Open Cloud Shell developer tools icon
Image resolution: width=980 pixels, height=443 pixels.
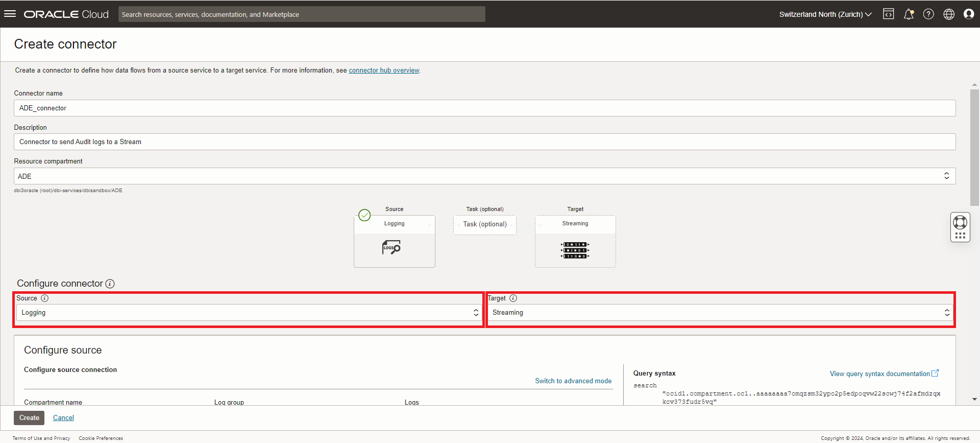point(888,14)
